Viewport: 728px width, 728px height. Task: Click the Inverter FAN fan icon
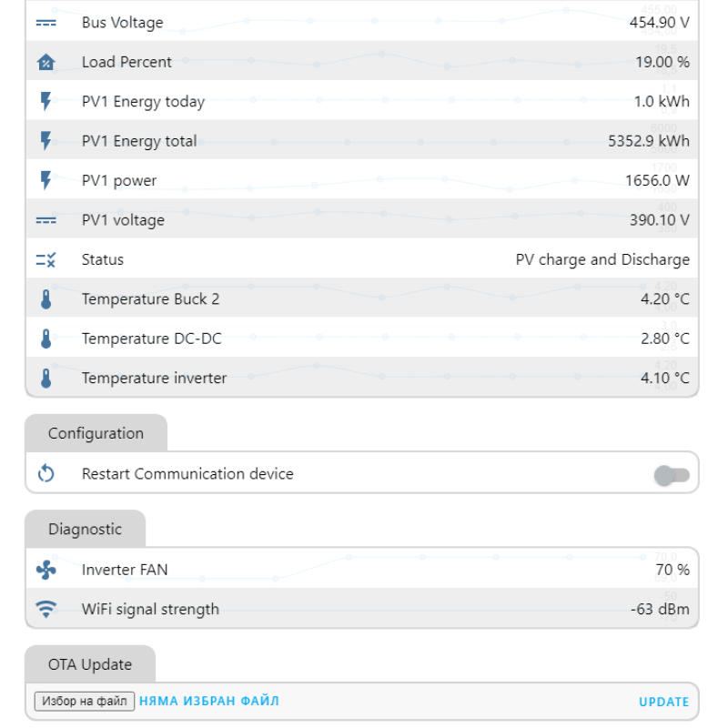pyautogui.click(x=45, y=570)
